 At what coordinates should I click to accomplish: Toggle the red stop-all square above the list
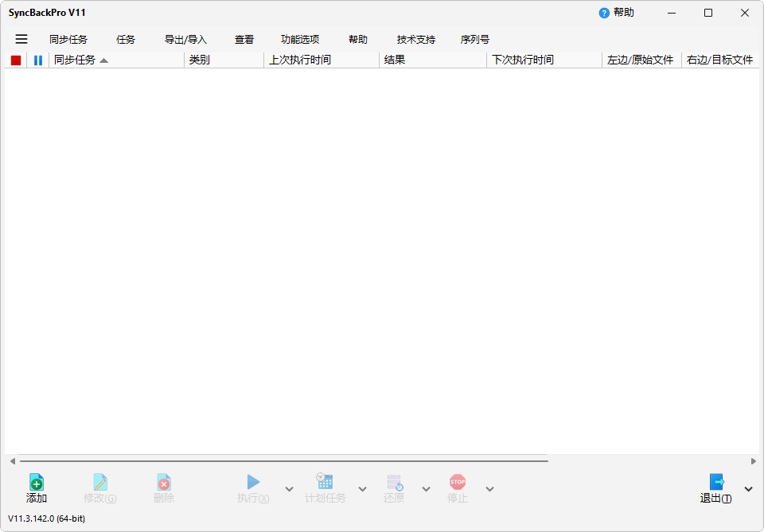(14, 60)
